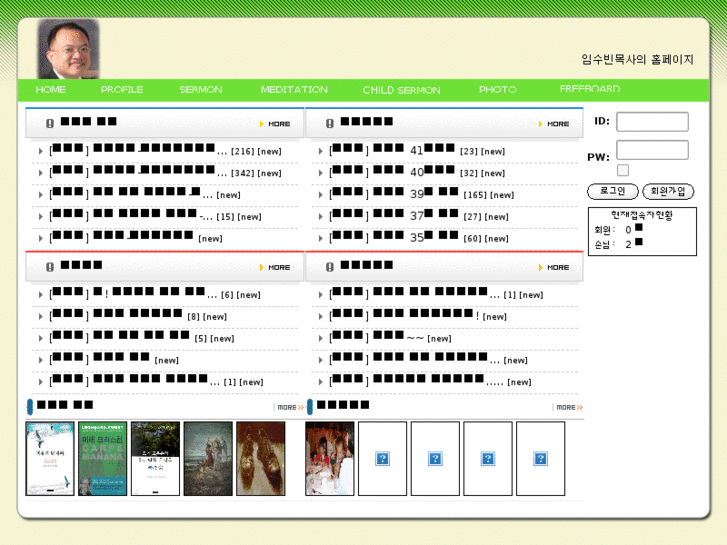Click the MORE arrow in the top-right panel

[554, 124]
